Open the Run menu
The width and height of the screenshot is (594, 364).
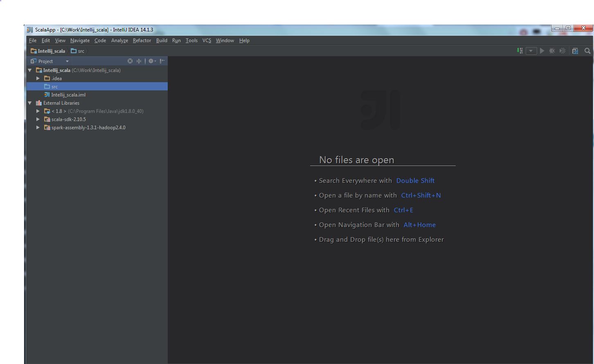(176, 40)
